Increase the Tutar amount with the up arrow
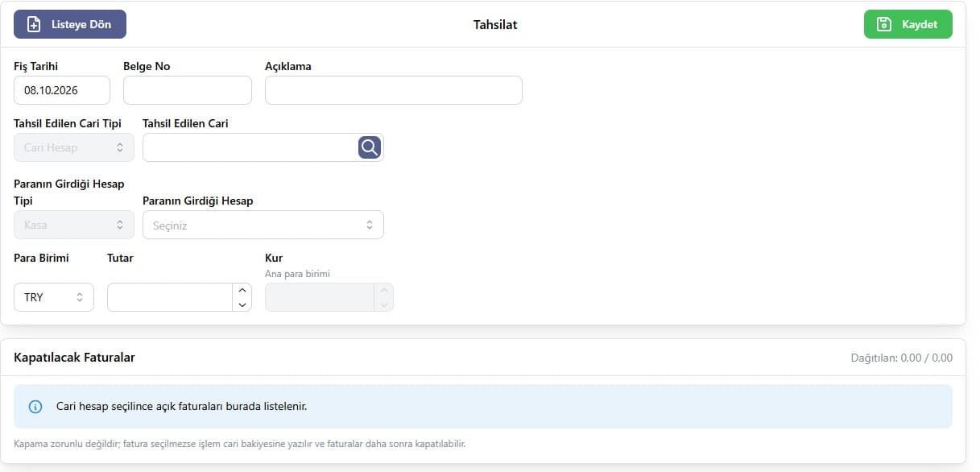Screen dimensions: 980x472 tap(242, 290)
